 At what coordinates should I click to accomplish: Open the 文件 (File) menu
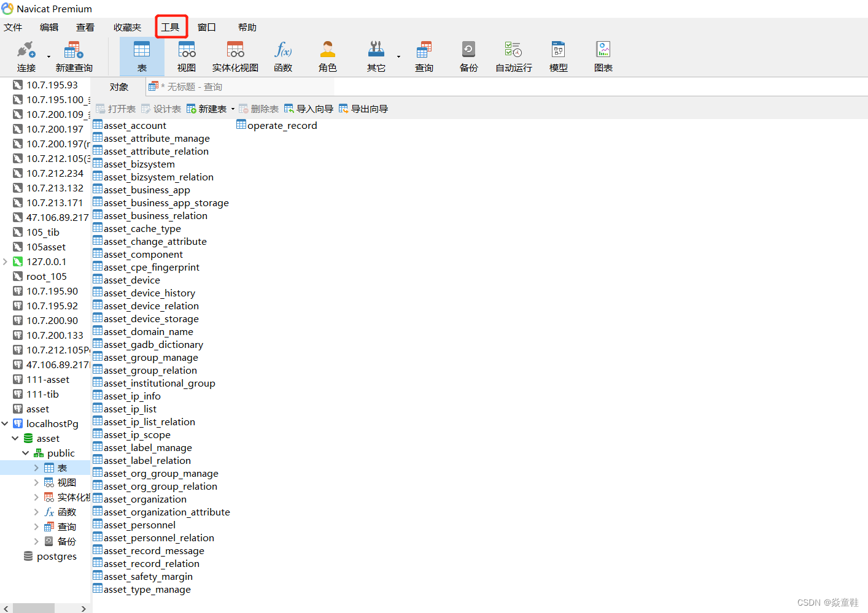[x=13, y=27]
